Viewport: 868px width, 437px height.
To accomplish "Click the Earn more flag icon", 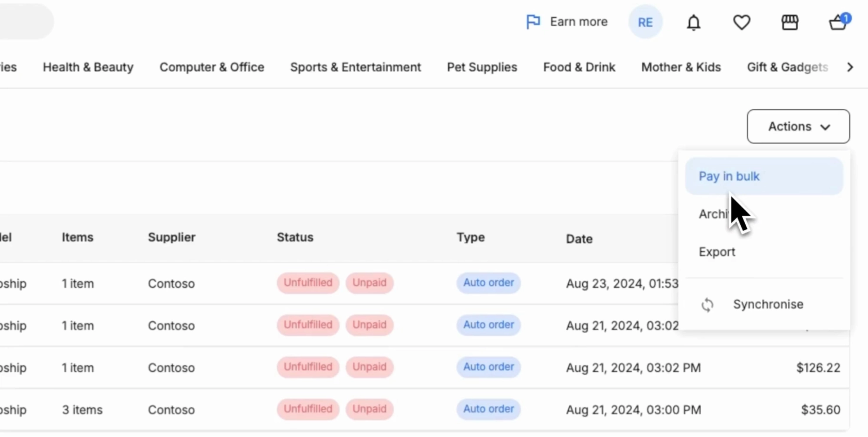I will coord(533,21).
